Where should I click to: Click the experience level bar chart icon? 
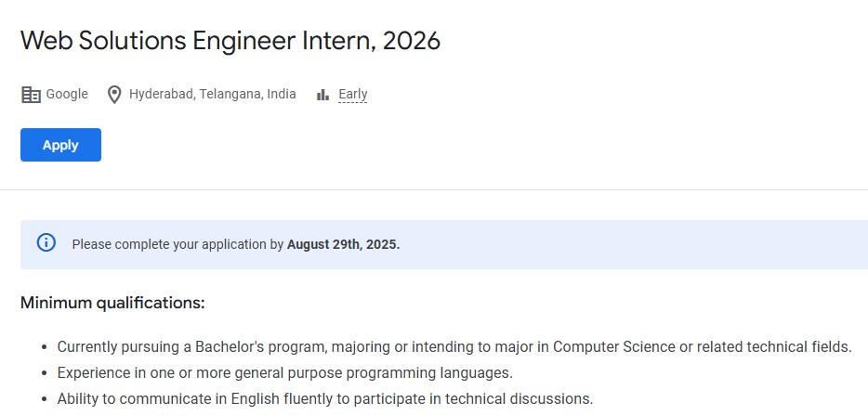[323, 95]
